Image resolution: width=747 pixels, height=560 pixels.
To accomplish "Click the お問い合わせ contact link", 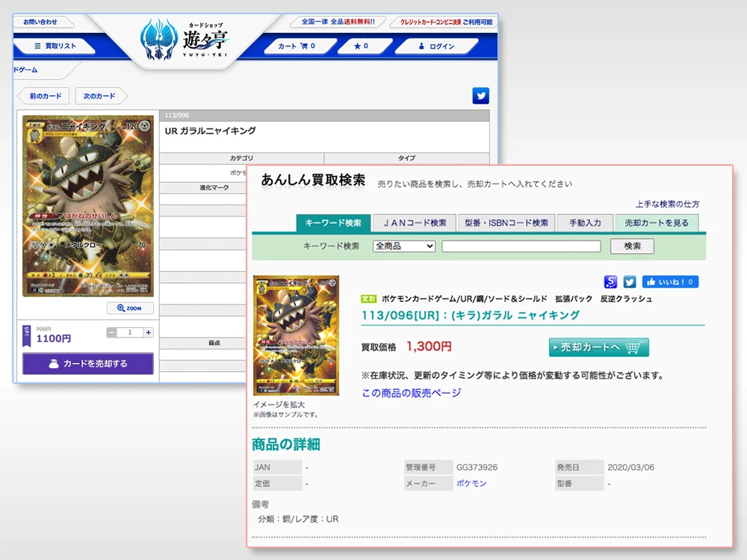I will tap(40, 22).
